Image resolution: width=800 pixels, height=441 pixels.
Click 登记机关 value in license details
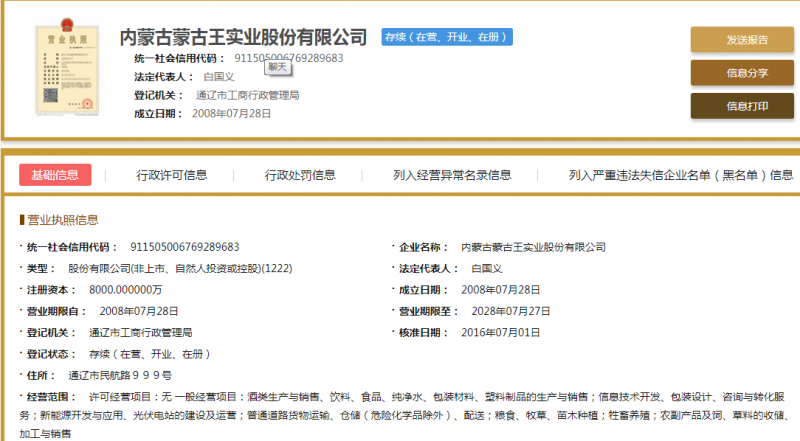pyautogui.click(x=140, y=333)
